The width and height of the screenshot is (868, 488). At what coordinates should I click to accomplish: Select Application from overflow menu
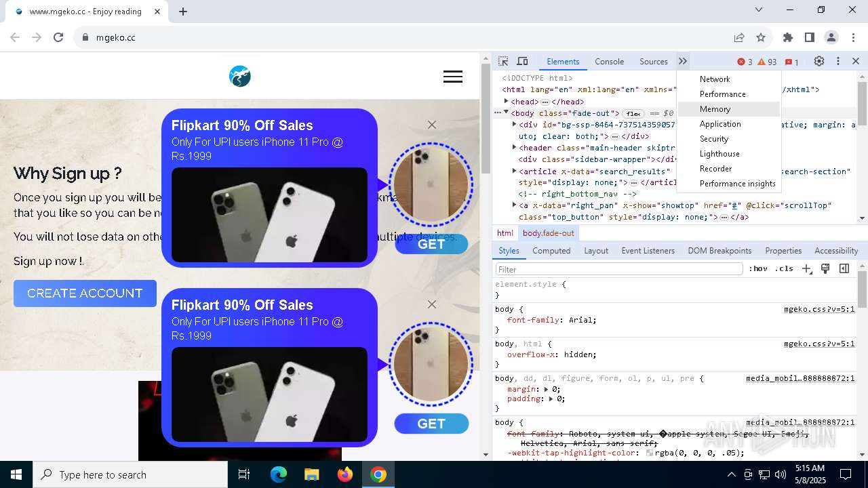729,124
